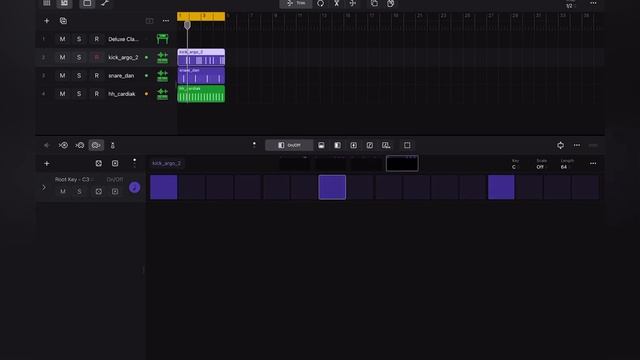Record-enable the snare_dan track

click(96, 76)
